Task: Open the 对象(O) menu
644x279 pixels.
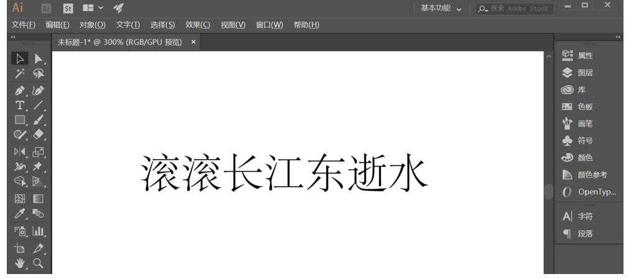Action: [x=93, y=25]
